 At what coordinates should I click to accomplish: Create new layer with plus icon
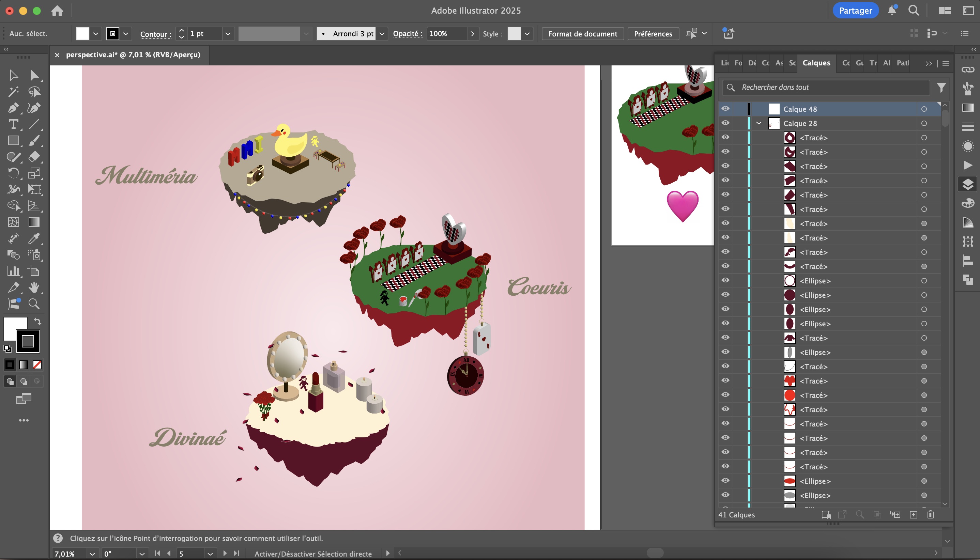click(x=913, y=515)
